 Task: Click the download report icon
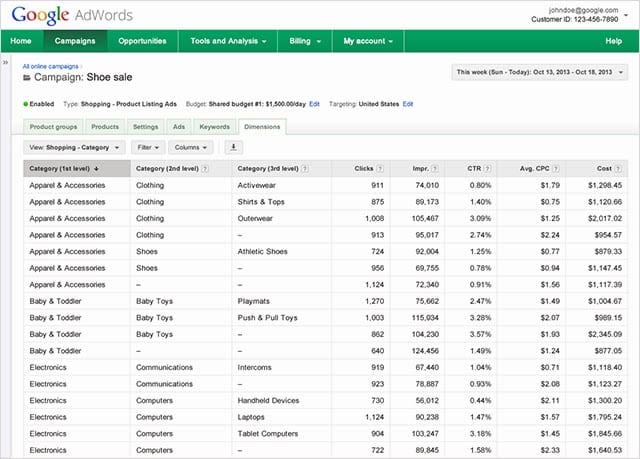coord(233,147)
